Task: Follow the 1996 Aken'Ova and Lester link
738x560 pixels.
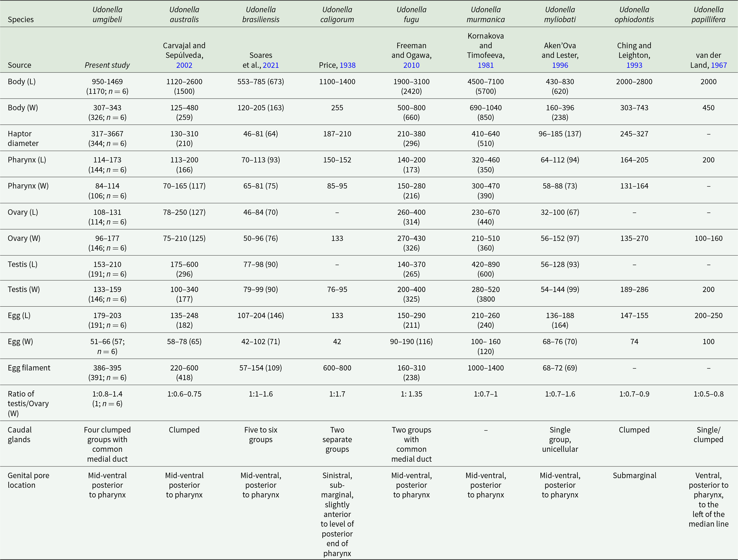Action: (560, 65)
